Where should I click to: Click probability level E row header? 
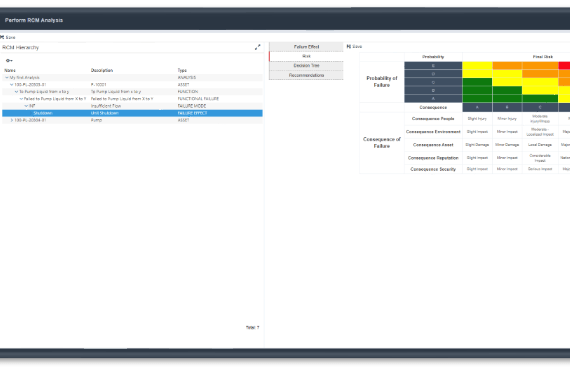pos(433,65)
